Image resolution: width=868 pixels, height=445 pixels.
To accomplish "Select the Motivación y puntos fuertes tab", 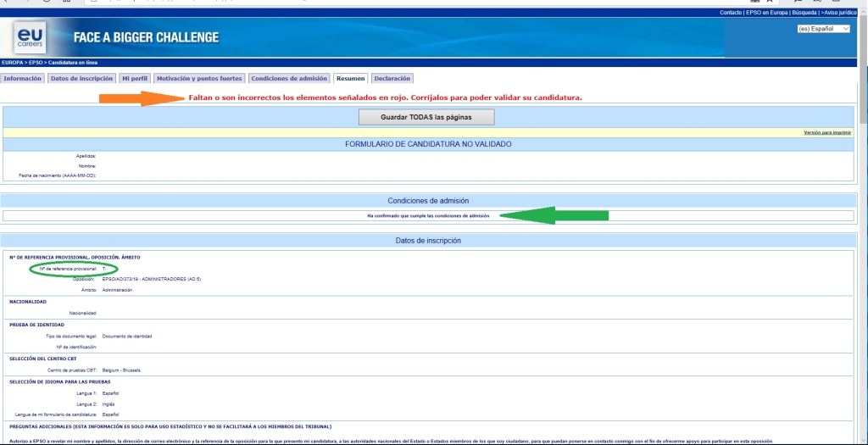I will [199, 78].
